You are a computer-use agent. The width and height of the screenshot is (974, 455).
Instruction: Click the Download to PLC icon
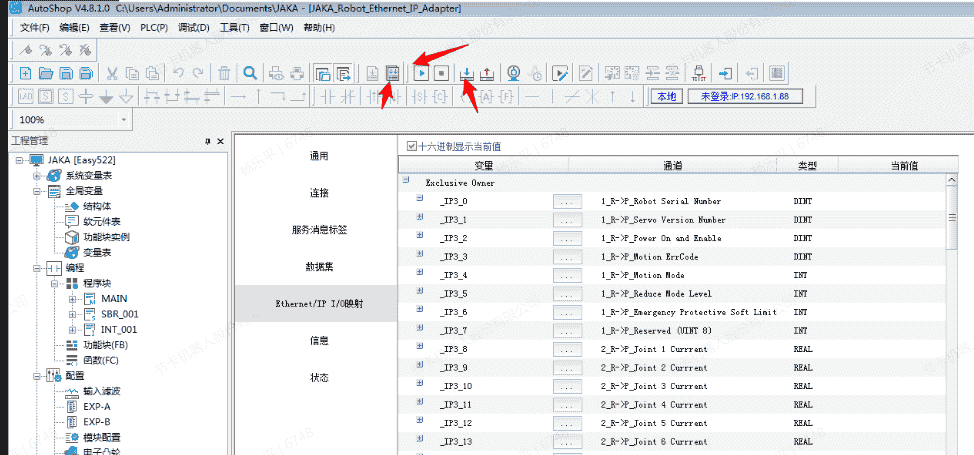(466, 73)
